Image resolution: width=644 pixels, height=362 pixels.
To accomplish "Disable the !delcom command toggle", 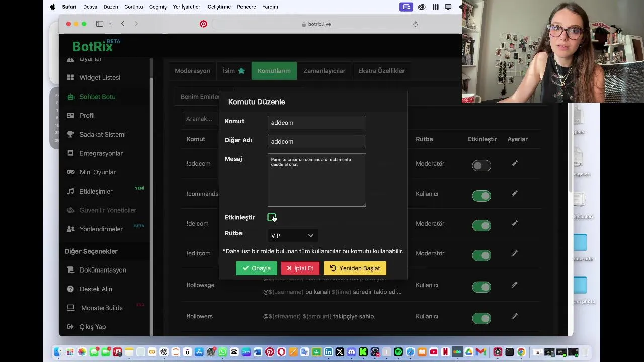I will click(481, 226).
